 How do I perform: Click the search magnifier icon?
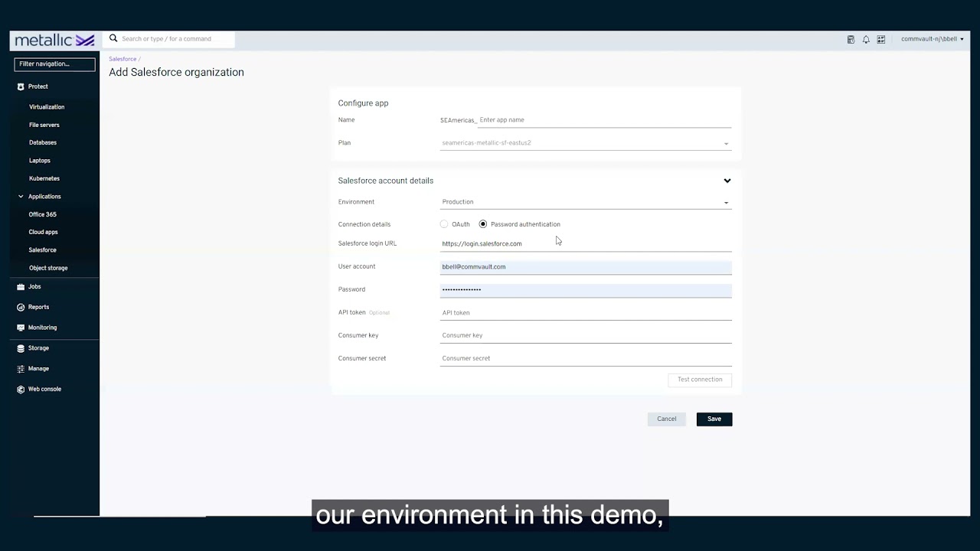113,38
